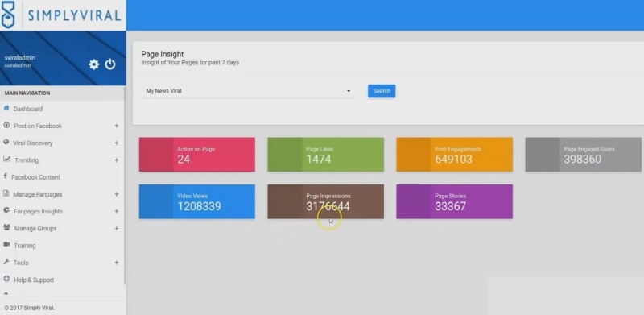Open Dashboard in main navigation
644x315 pixels.
point(28,109)
